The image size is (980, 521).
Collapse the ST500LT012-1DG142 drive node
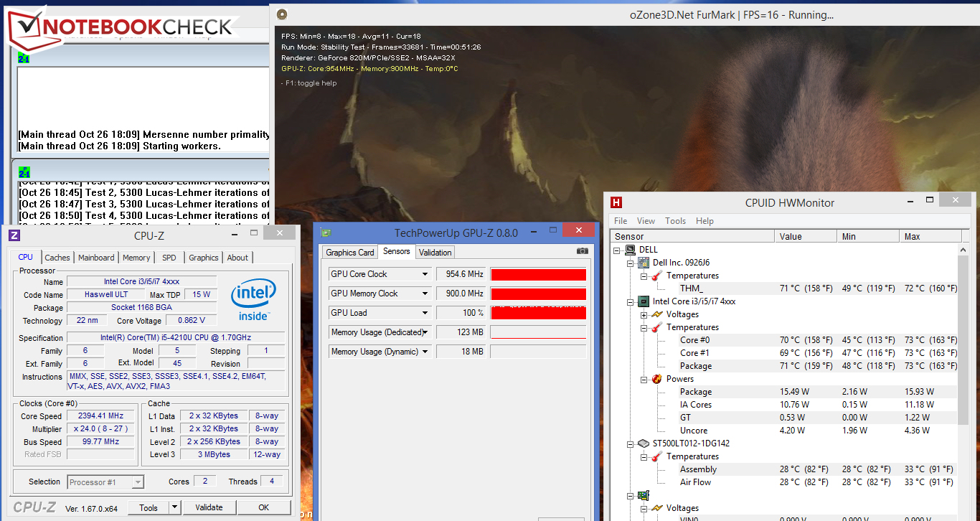[x=630, y=443]
